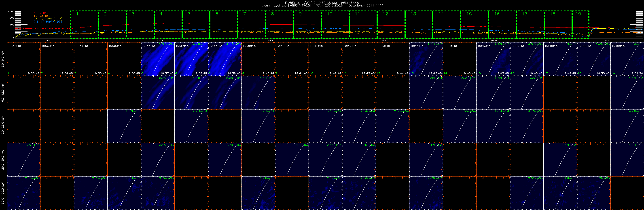Click the blue '0.1-17 MeV (-95)' legend entry

pos(48,22)
